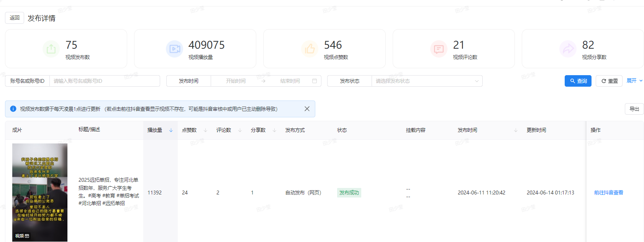
Task: Open 前往抖音查看 link
Action: click(x=608, y=193)
